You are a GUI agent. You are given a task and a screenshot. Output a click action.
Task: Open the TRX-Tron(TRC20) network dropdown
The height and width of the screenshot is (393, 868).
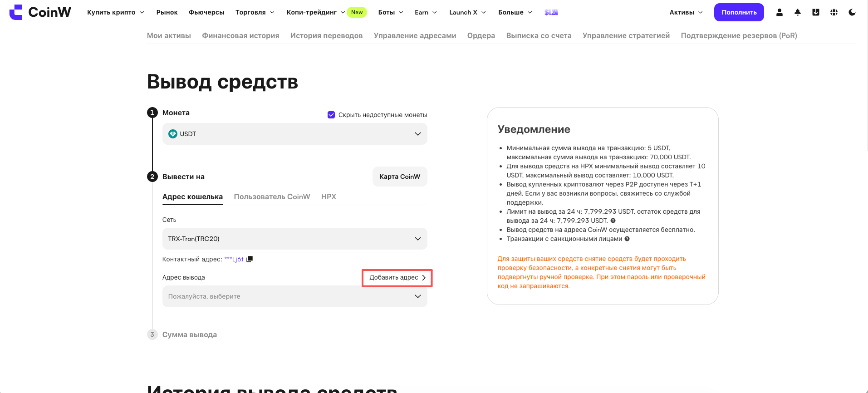click(x=295, y=239)
